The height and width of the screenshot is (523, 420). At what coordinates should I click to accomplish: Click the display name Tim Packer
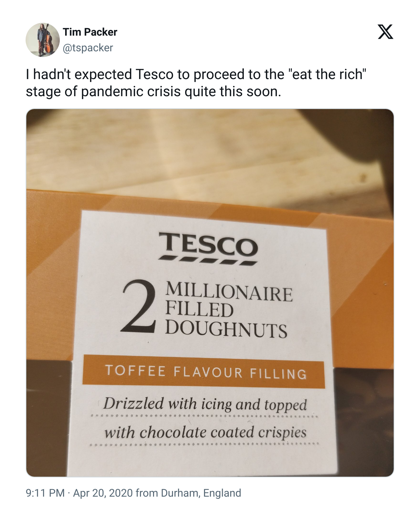(x=90, y=32)
